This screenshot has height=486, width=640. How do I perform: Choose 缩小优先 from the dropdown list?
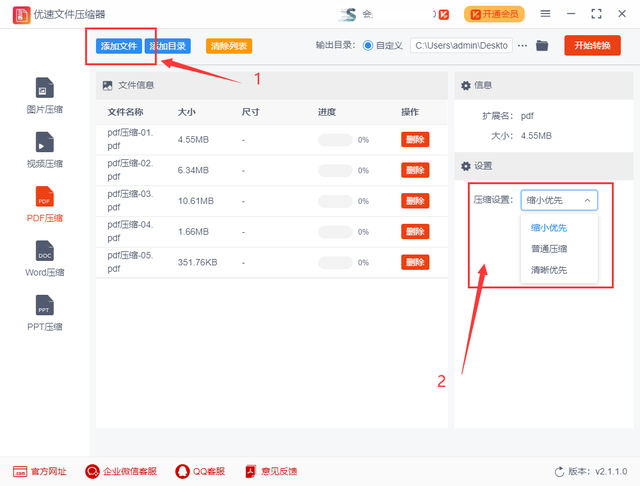pyautogui.click(x=549, y=228)
